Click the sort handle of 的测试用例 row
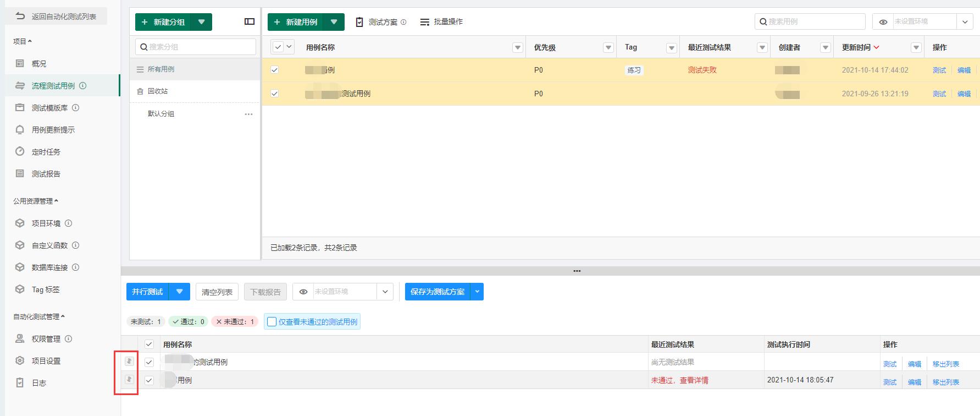The width and height of the screenshot is (980, 416). tap(129, 362)
